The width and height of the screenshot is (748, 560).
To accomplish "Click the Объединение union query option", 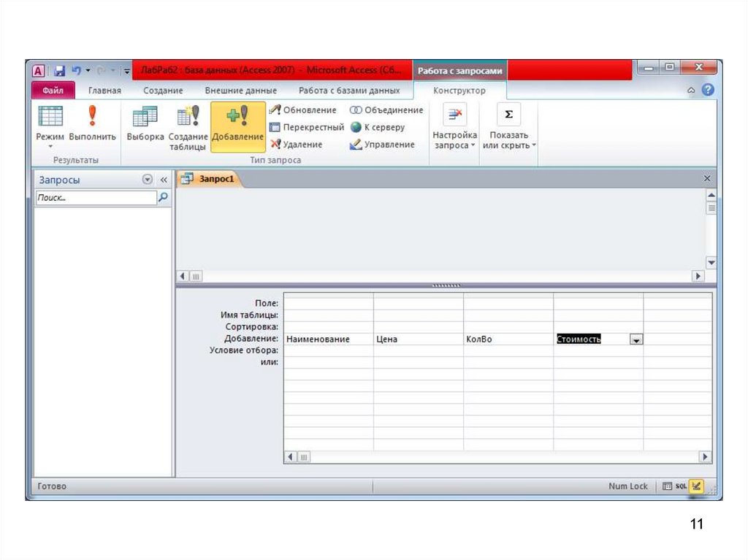I will pos(386,110).
